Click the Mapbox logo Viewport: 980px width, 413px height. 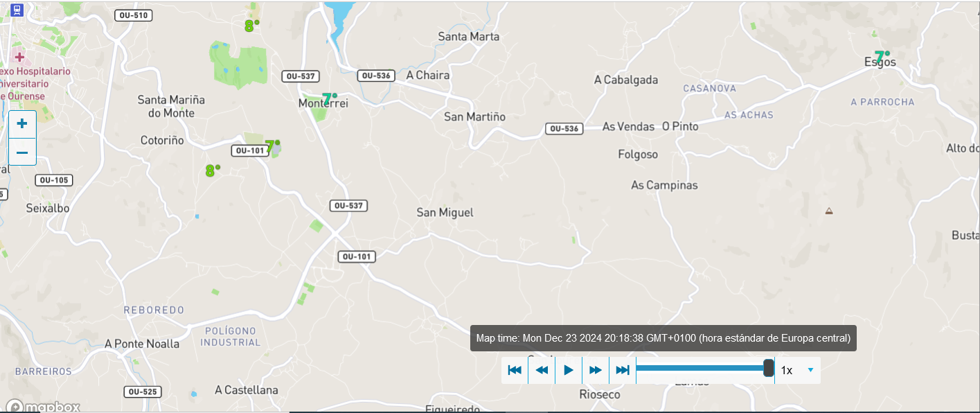click(x=43, y=407)
